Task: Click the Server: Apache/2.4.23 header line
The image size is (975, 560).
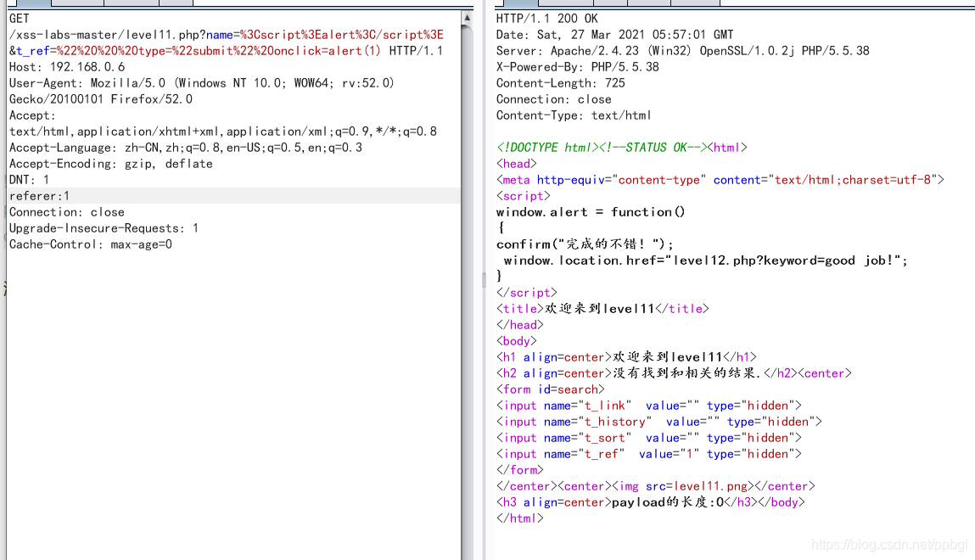Action: point(683,51)
